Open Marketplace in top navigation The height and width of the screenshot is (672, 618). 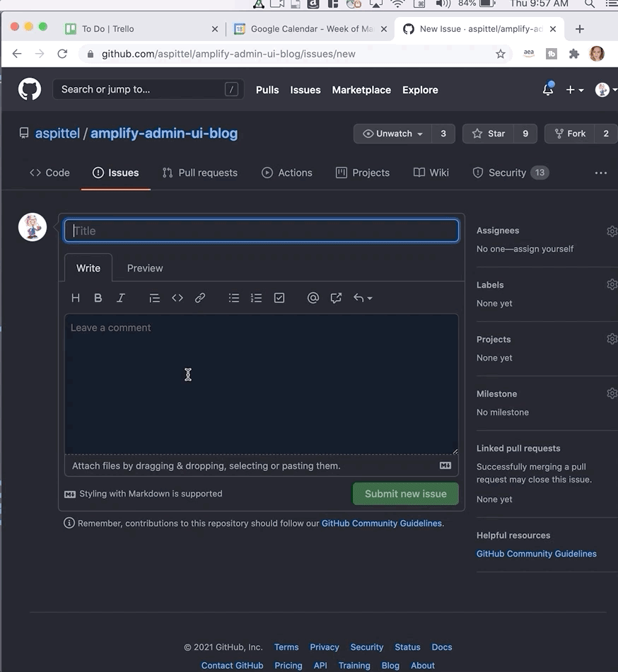tap(361, 90)
